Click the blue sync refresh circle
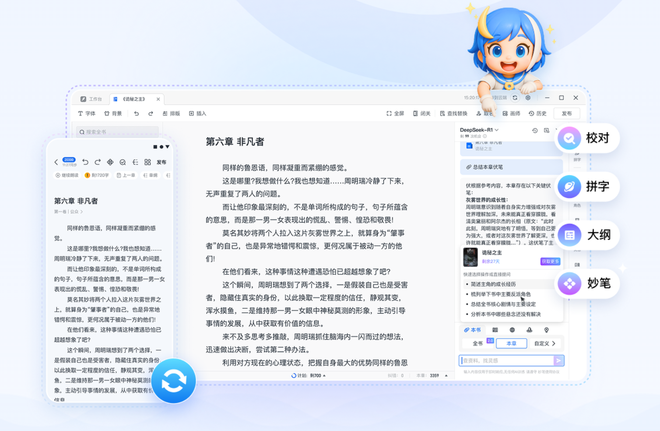Viewport: 660px width, 431px height. click(173, 381)
